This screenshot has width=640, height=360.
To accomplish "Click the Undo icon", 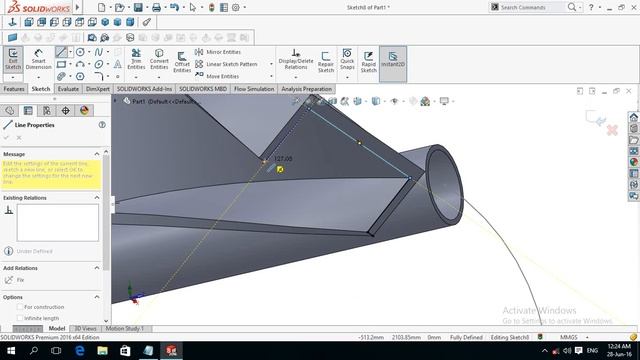I will point(174,7).
